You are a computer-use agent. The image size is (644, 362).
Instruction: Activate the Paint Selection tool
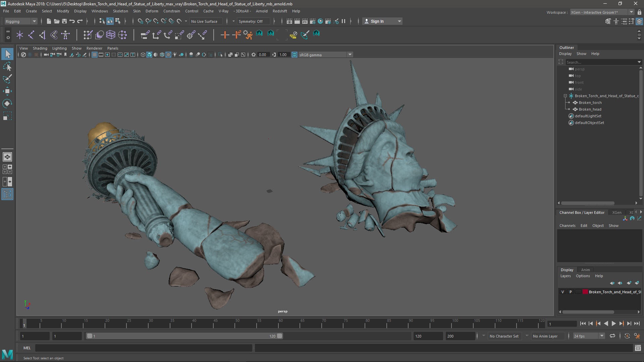(7, 79)
